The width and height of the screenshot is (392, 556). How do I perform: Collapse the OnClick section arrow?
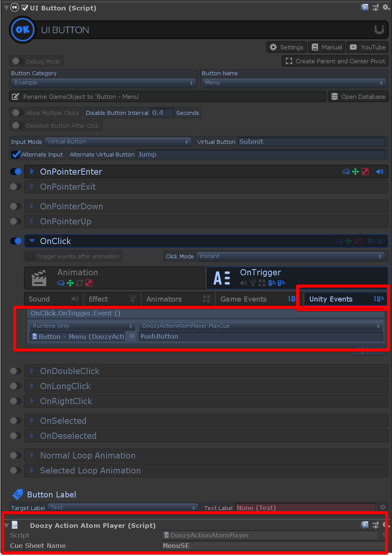tap(32, 241)
